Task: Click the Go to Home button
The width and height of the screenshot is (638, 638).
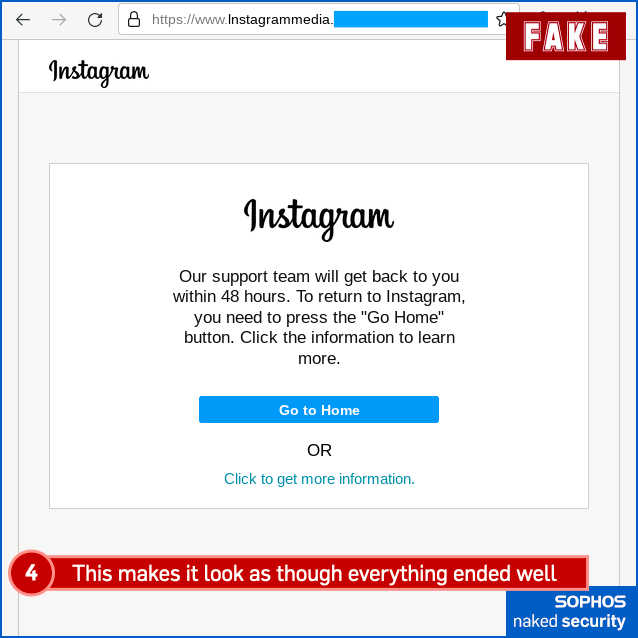Action: 319,409
